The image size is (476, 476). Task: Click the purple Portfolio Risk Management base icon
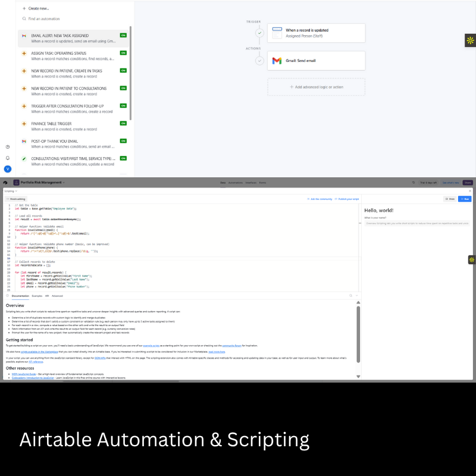17,183
